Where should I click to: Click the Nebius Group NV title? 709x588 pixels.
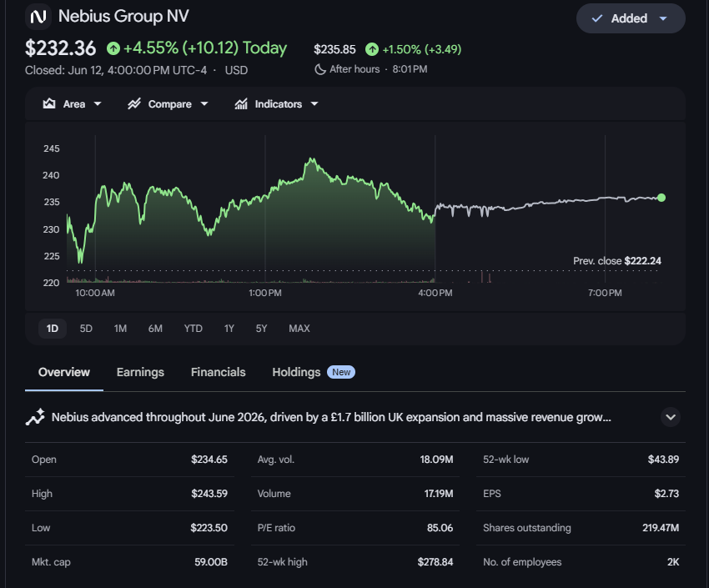coord(123,17)
